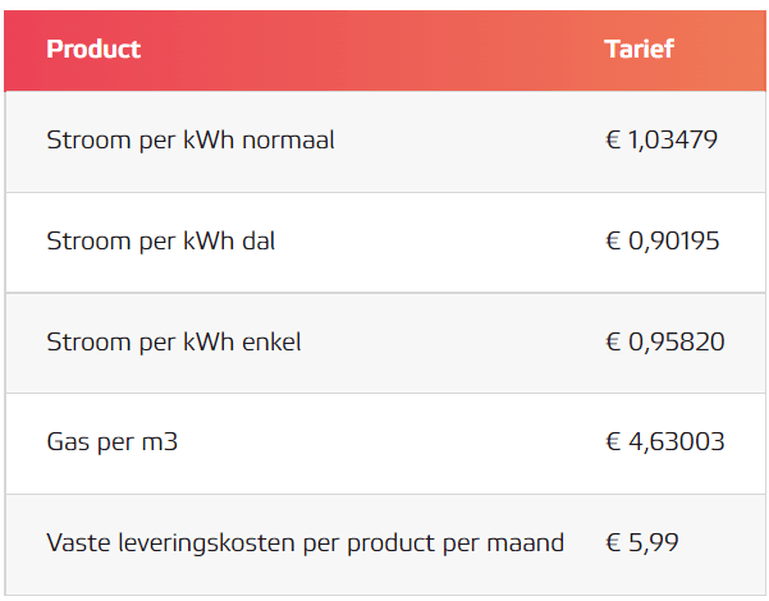The height and width of the screenshot is (601, 769).
Task: Click the € 0,90195 tariff value
Action: tap(663, 241)
